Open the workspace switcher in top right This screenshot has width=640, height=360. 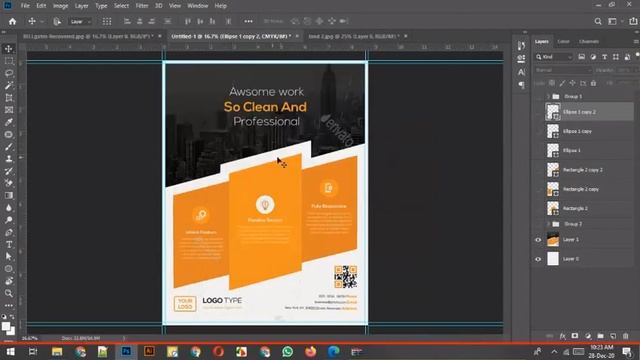613,21
